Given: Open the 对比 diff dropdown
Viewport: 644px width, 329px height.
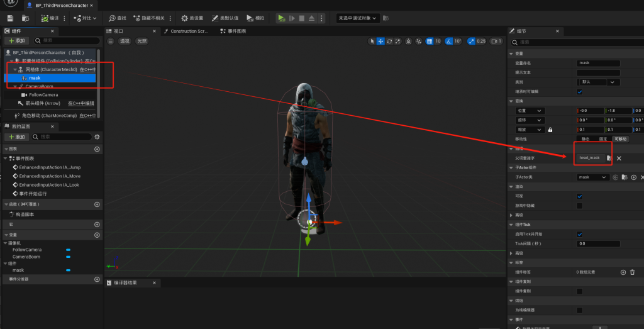Looking at the screenshot, I should coord(85,18).
